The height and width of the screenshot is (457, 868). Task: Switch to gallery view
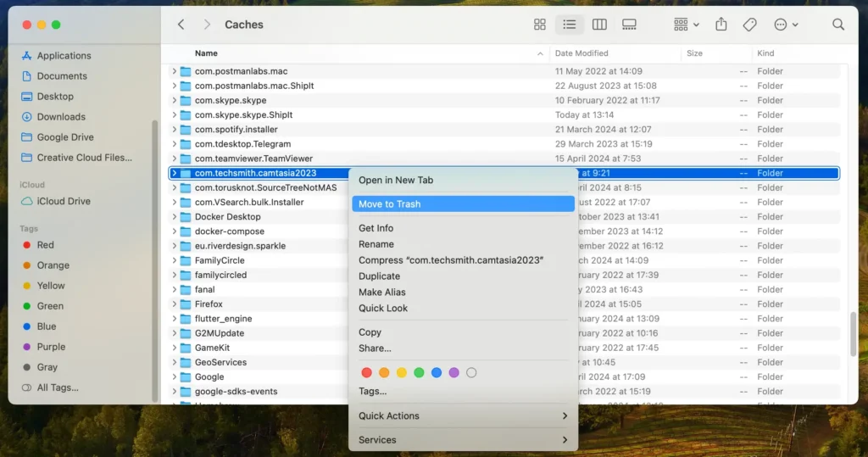click(629, 25)
